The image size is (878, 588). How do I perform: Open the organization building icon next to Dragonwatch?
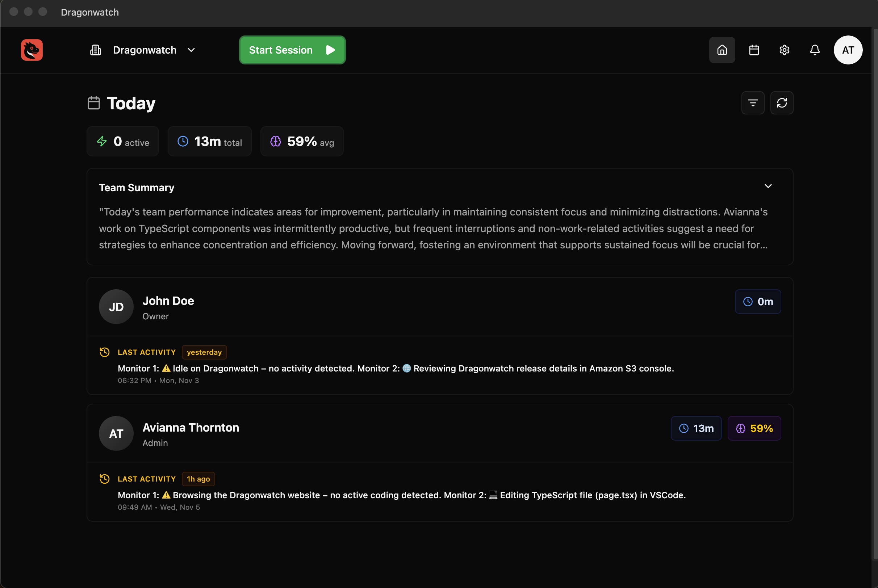95,50
